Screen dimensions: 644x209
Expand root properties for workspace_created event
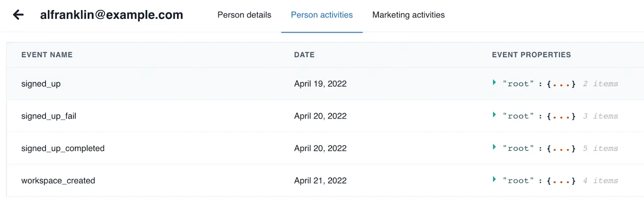(494, 179)
